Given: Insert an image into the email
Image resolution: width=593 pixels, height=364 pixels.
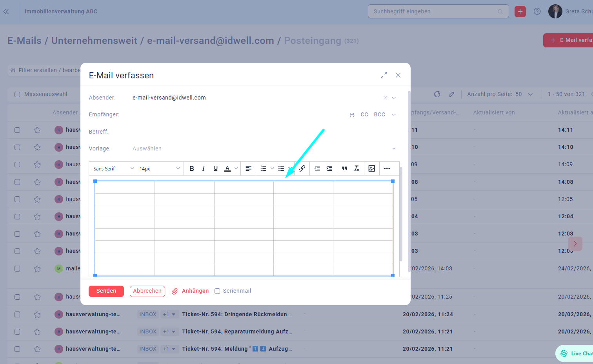Looking at the screenshot, I should pyautogui.click(x=371, y=168).
